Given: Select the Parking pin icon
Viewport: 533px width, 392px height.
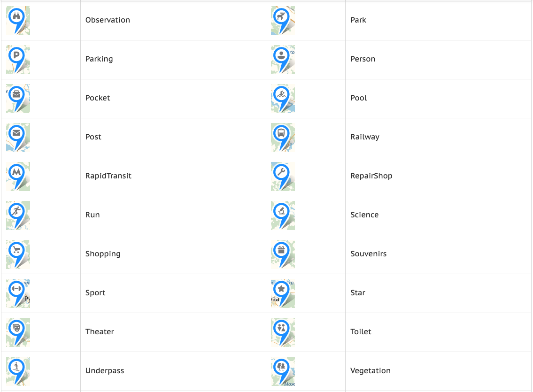Looking at the screenshot, I should point(18,60).
